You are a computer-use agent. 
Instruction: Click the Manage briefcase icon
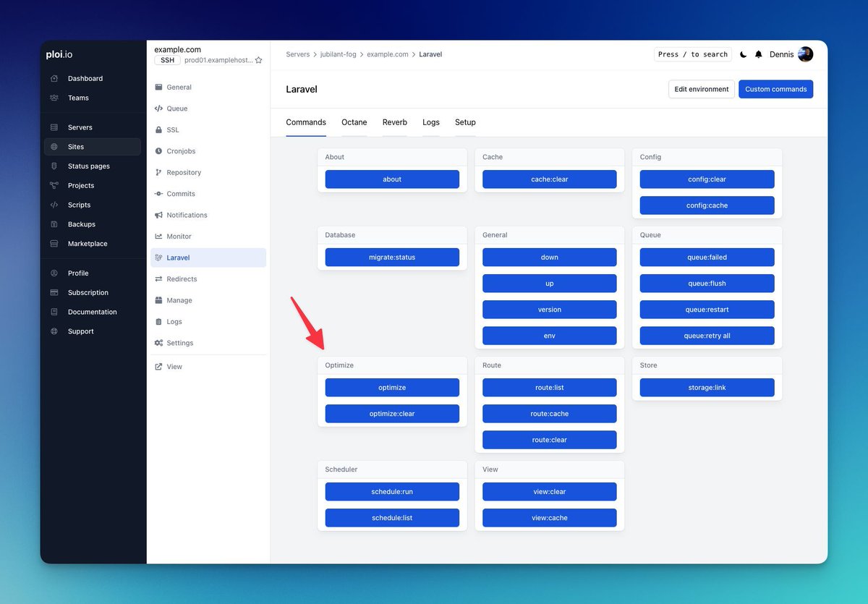[x=159, y=300]
